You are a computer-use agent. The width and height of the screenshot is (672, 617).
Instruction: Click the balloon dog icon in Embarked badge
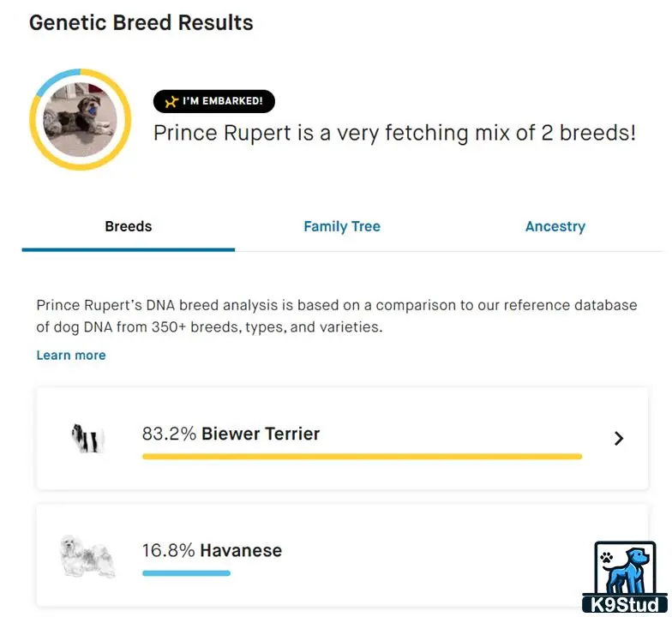coord(171,101)
